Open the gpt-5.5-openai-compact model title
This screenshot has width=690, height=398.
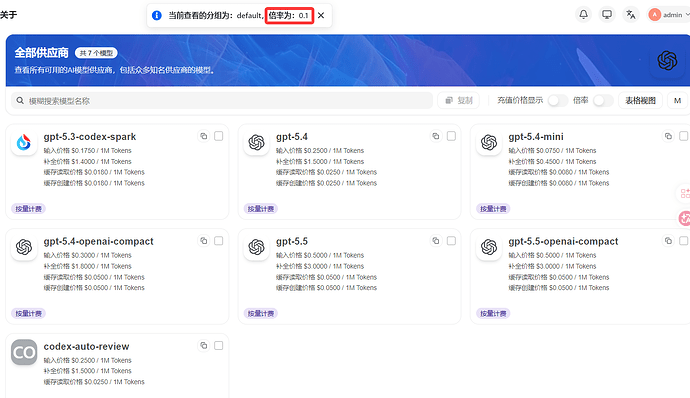[563, 242]
